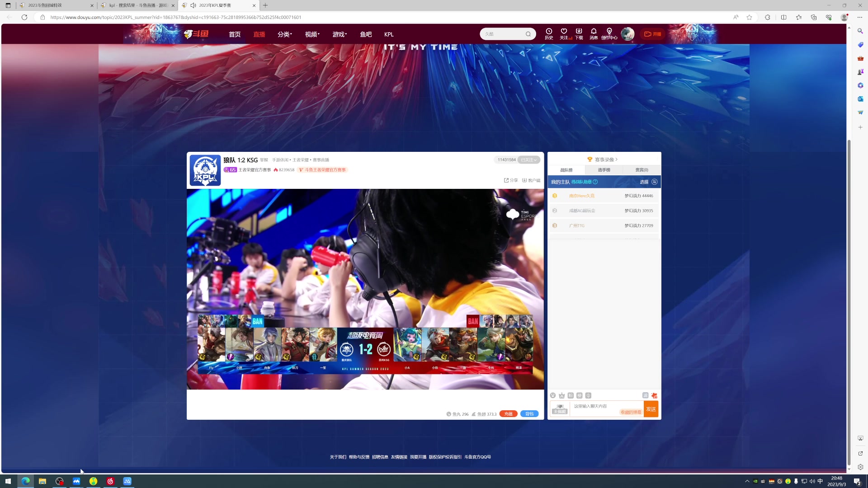The width and height of the screenshot is (868, 488).
Task: Click the team switch 选择 circular icon
Action: coord(654,182)
